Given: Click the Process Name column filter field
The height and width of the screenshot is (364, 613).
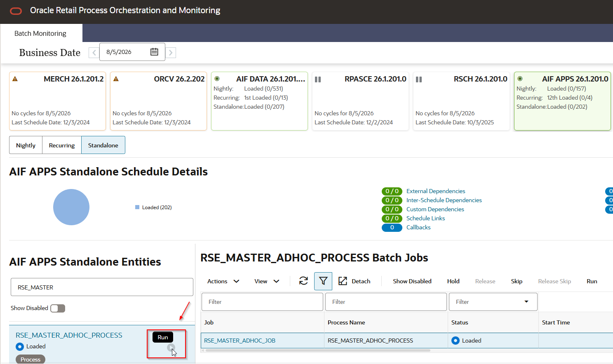Looking at the screenshot, I should tap(386, 302).
